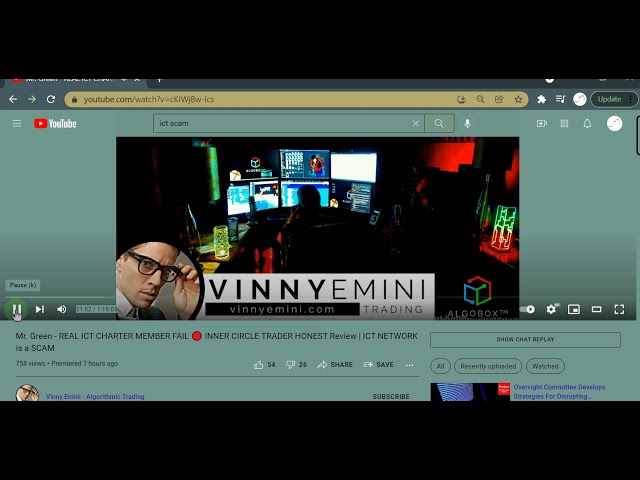Viewport: 640px width, 480px height.
Task: Pause the video playback
Action: [x=17, y=309]
